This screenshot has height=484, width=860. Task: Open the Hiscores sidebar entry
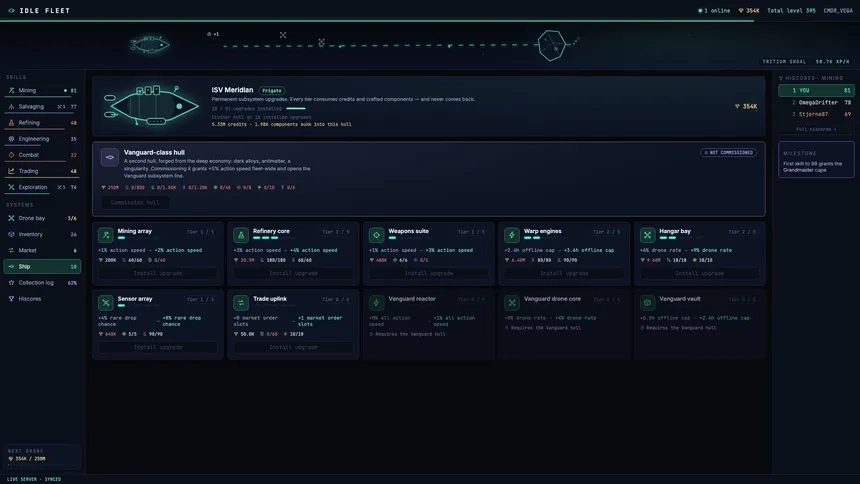(42, 299)
